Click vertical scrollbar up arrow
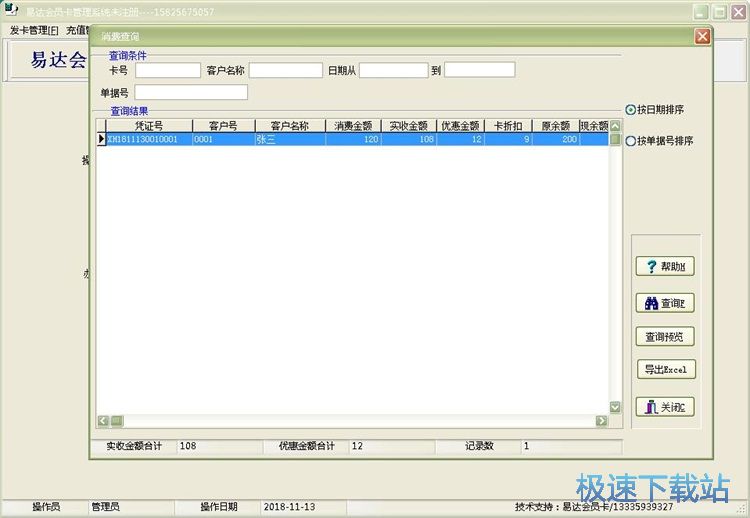750x518 pixels. pos(615,126)
